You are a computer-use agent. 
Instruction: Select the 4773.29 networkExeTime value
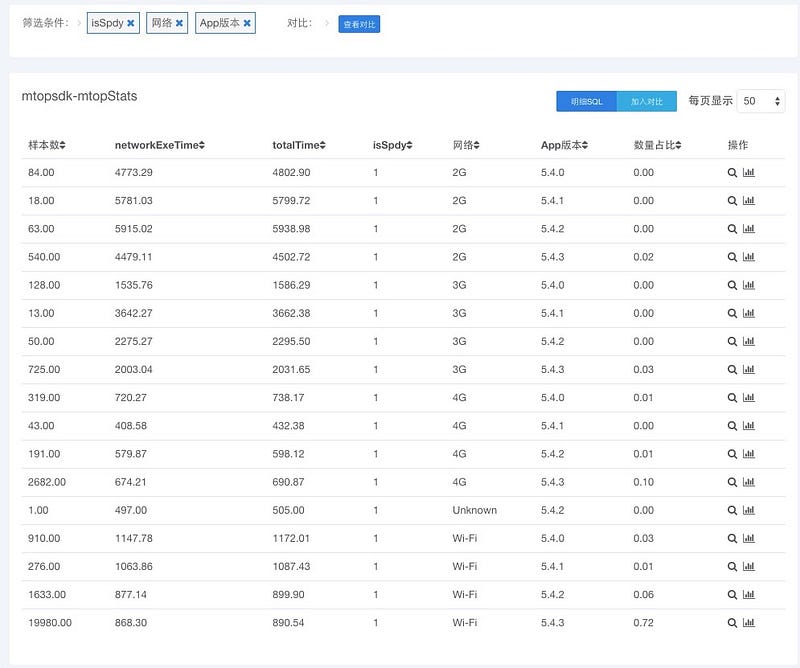pos(134,172)
